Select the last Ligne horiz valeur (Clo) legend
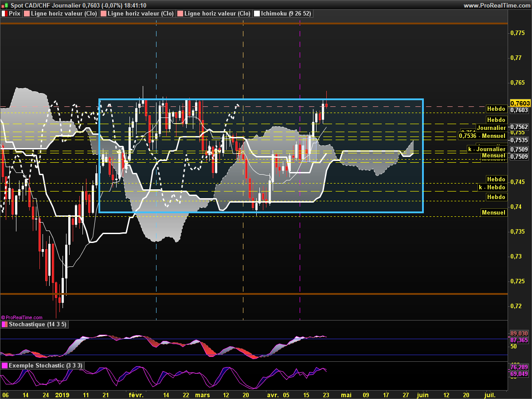532x399 pixels. (215, 14)
